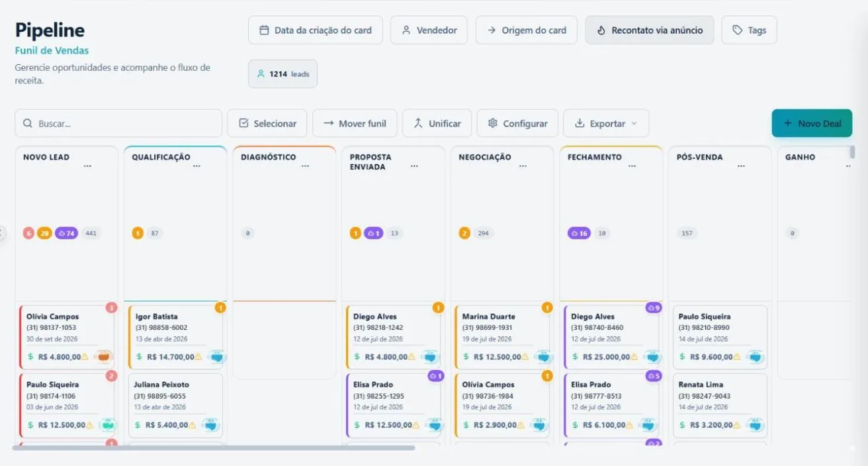Click warning triangle on Igor Batista card
This screenshot has height=466, width=868.
click(198, 357)
